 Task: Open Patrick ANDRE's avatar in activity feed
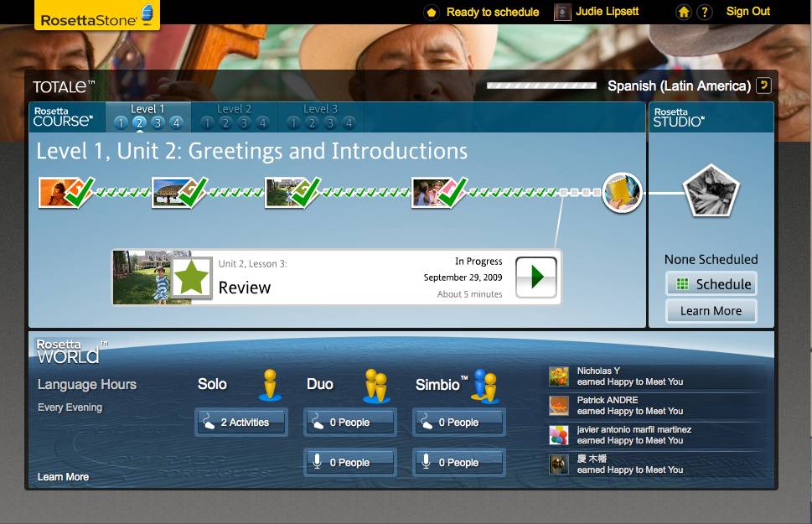pyautogui.click(x=559, y=406)
